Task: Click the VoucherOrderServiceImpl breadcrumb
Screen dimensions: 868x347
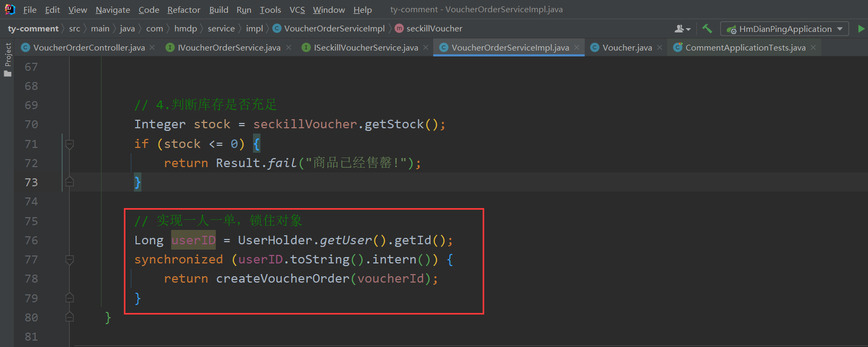Action: click(334, 28)
